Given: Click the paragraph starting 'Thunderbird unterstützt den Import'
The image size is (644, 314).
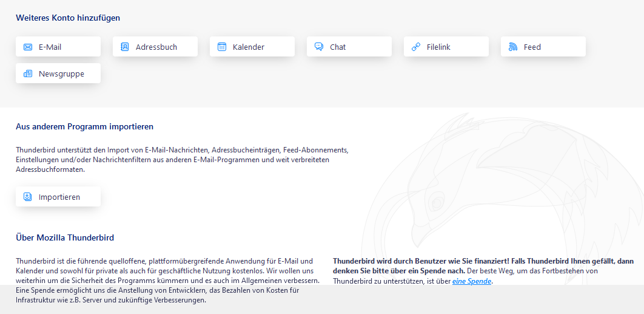Looking at the screenshot, I should point(183,160).
